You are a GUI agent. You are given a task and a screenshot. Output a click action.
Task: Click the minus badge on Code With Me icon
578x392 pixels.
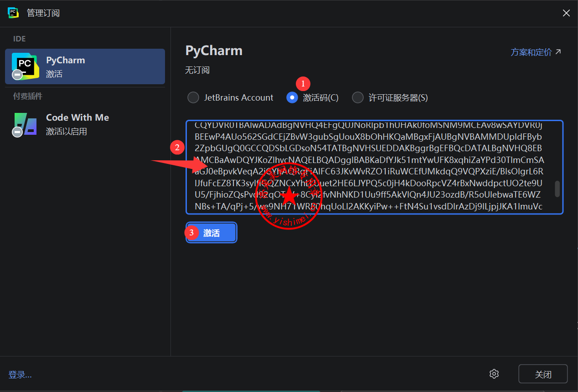17,132
